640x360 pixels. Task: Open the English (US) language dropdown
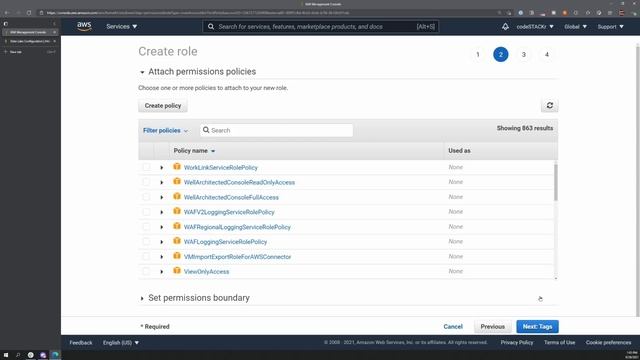click(x=121, y=343)
